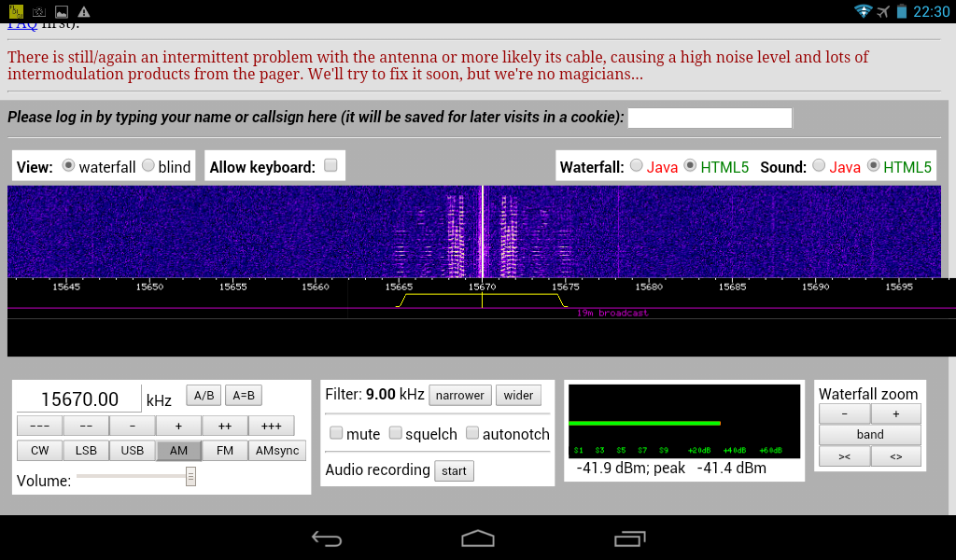Tune down with the -- button

point(86,426)
